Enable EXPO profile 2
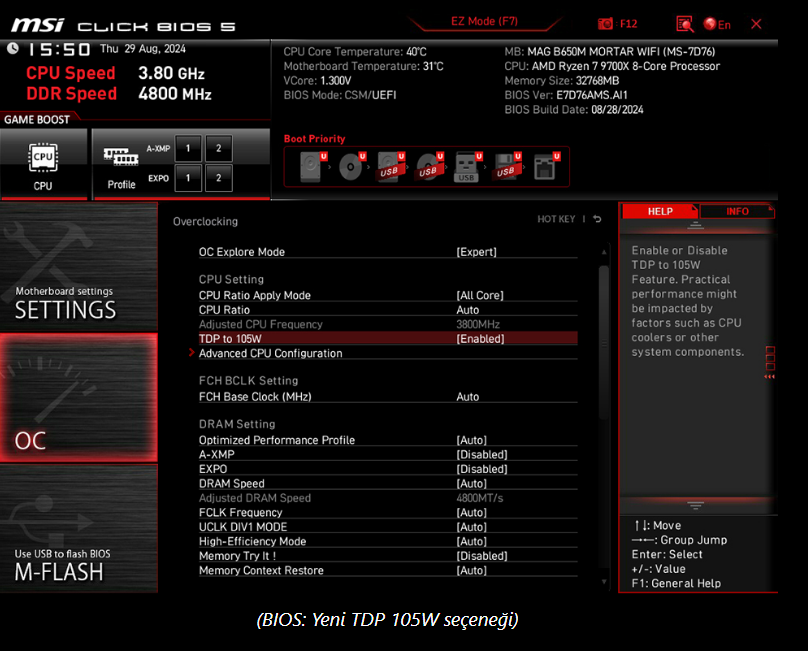This screenshot has height=651, width=808. point(218,178)
